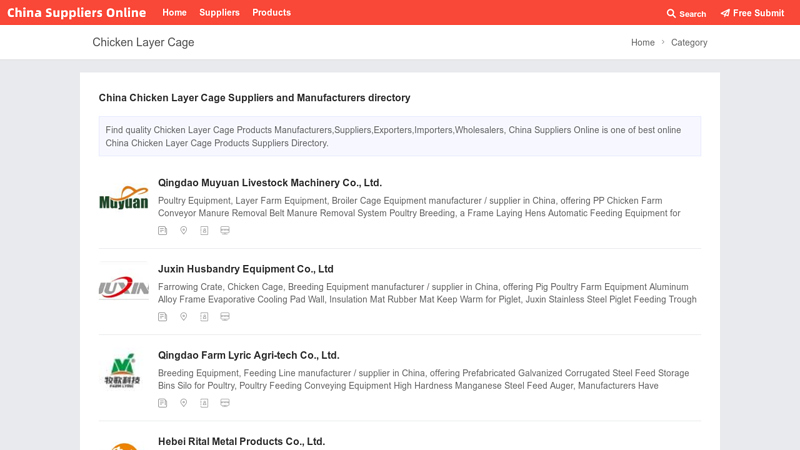Click the contact badge icon under Farm Lyric

(204, 403)
